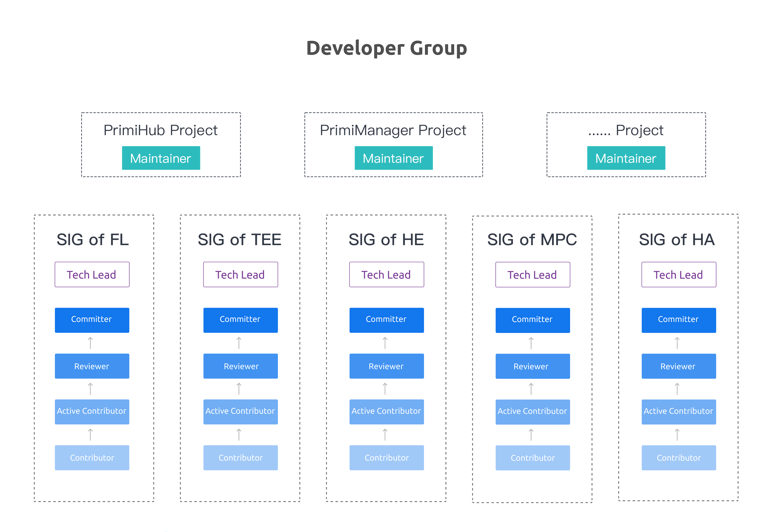775x532 pixels.
Task: Select Reviewer in SIG of HA
Action: 679,366
